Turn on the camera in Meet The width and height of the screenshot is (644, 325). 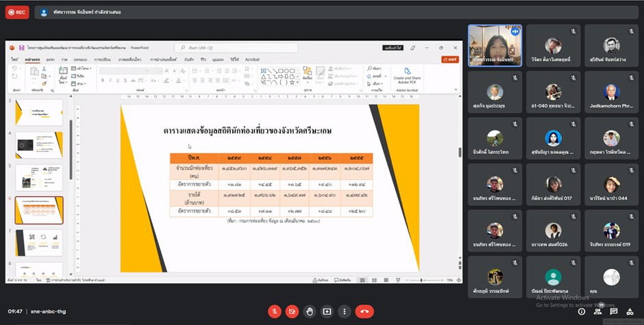pos(292,311)
